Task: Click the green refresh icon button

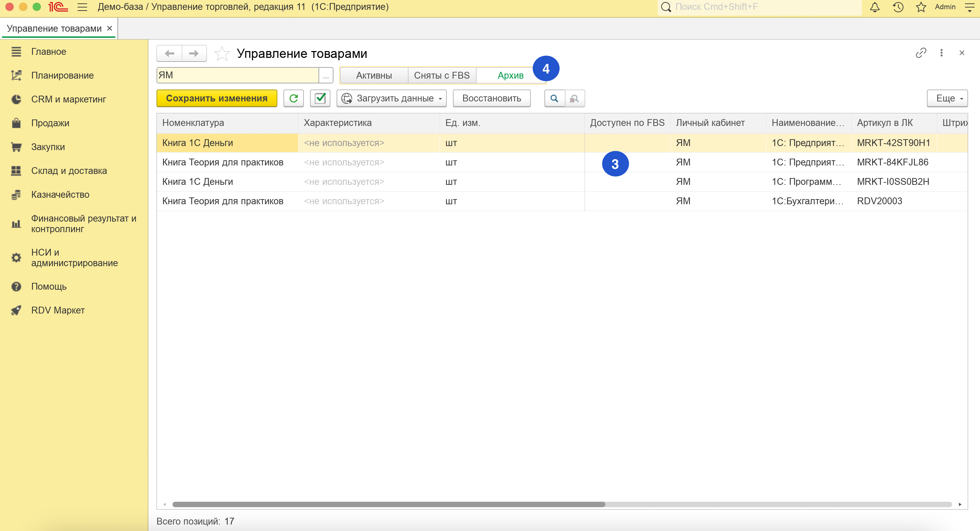Action: 293,99
